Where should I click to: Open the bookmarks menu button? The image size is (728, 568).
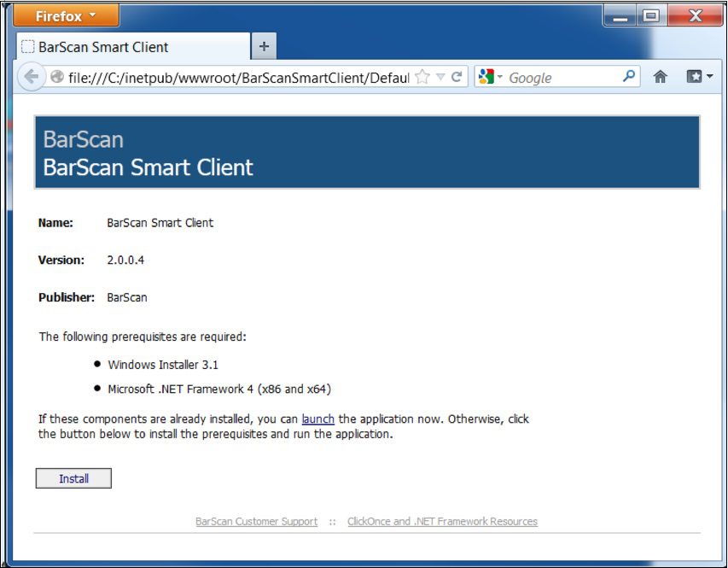(x=699, y=76)
